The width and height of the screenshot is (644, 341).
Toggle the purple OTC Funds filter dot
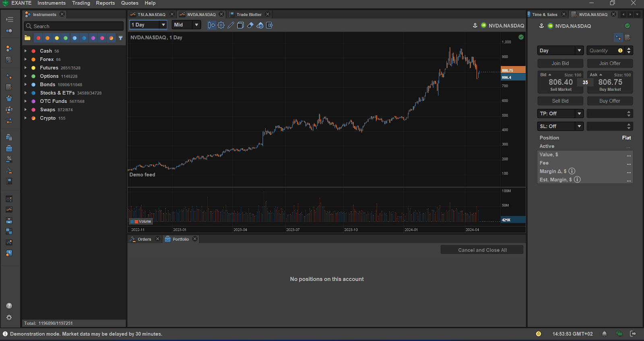pyautogui.click(x=93, y=38)
